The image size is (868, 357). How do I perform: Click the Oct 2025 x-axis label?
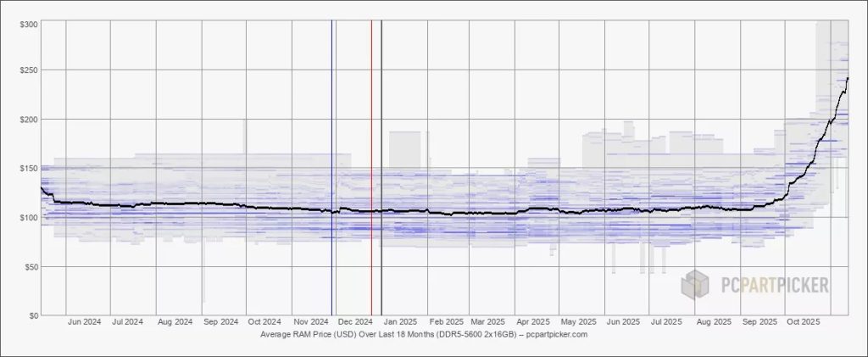pos(803,322)
